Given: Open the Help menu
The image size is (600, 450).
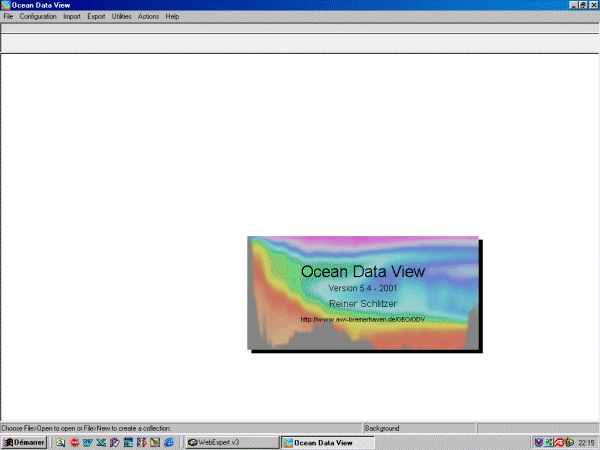Looking at the screenshot, I should 172,16.
